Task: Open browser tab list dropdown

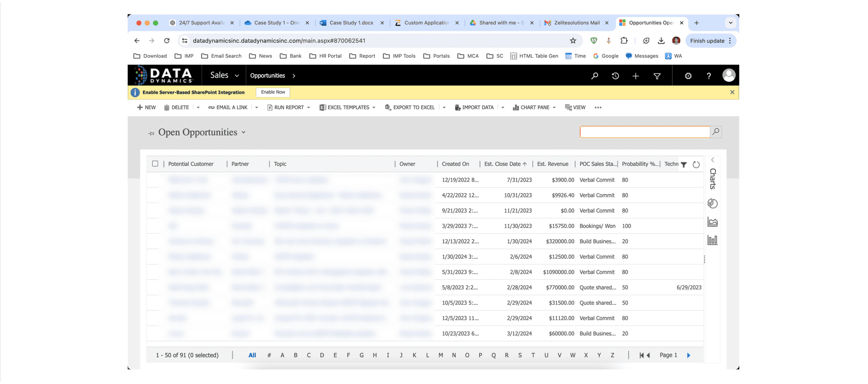Action: [730, 23]
